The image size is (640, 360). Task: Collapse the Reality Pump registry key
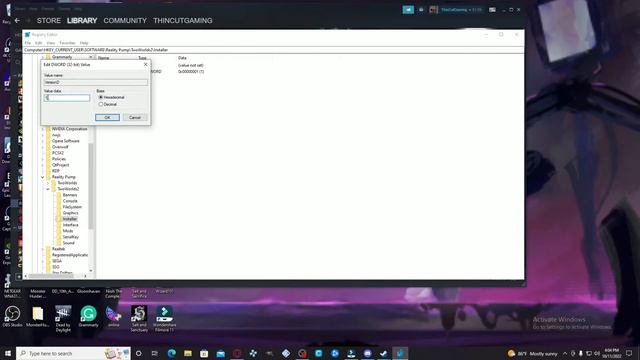coord(42,177)
